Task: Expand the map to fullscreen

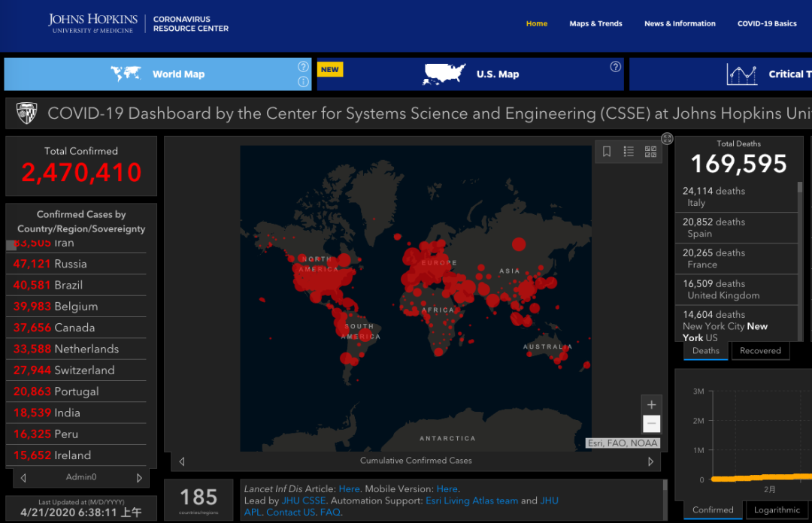Action: tap(667, 138)
